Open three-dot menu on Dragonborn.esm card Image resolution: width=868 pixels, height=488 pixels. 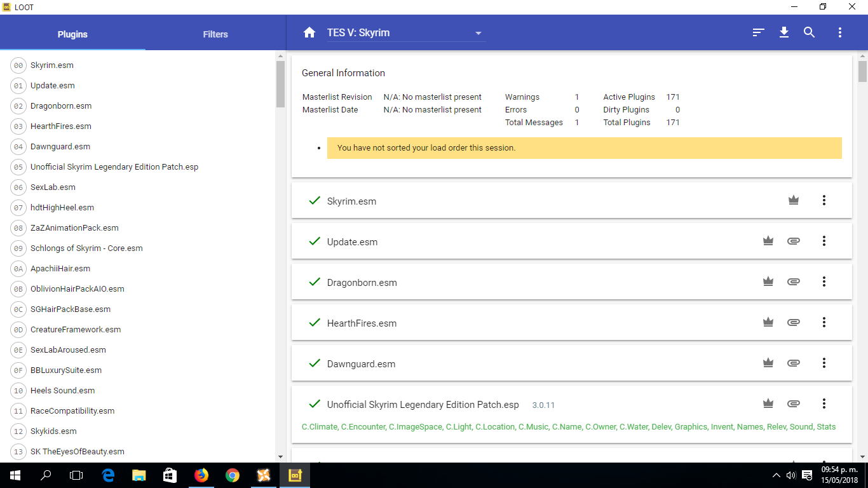[824, 281]
